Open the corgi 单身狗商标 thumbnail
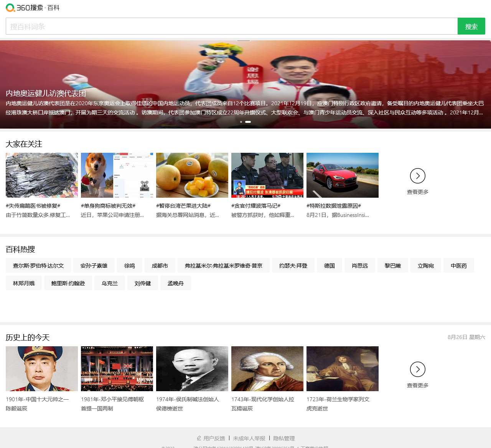The width and height of the screenshot is (491, 448). [x=117, y=175]
